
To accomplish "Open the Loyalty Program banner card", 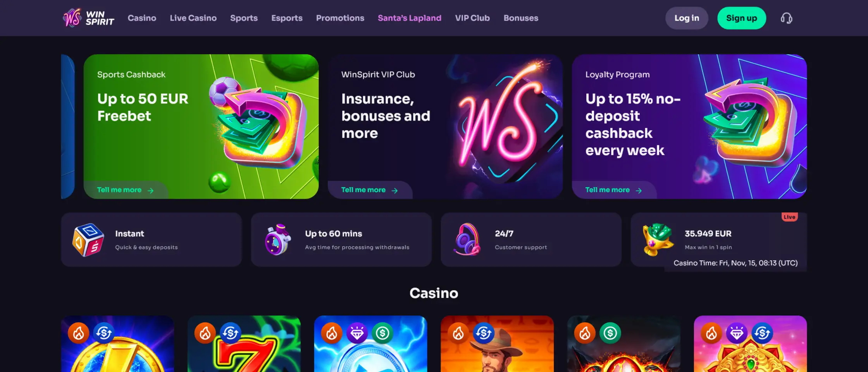I will pos(689,126).
